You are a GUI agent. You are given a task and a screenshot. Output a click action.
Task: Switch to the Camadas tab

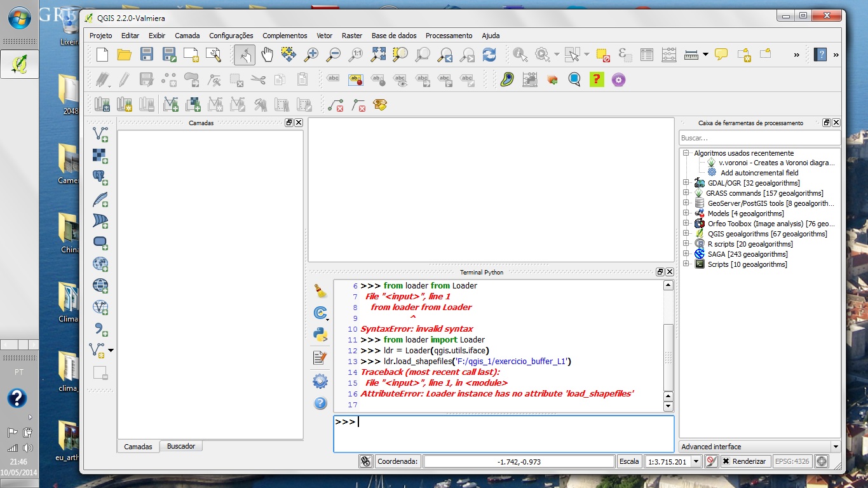click(x=139, y=447)
